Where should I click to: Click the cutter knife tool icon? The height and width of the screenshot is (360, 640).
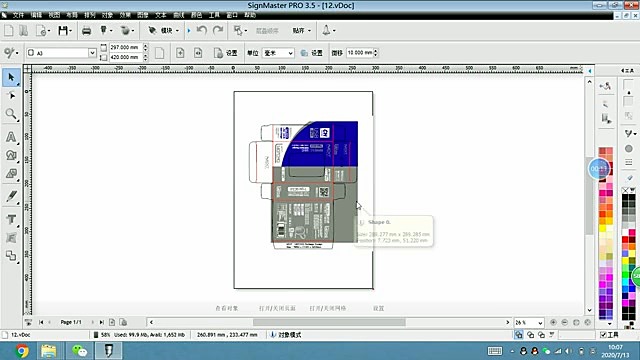(x=104, y=30)
